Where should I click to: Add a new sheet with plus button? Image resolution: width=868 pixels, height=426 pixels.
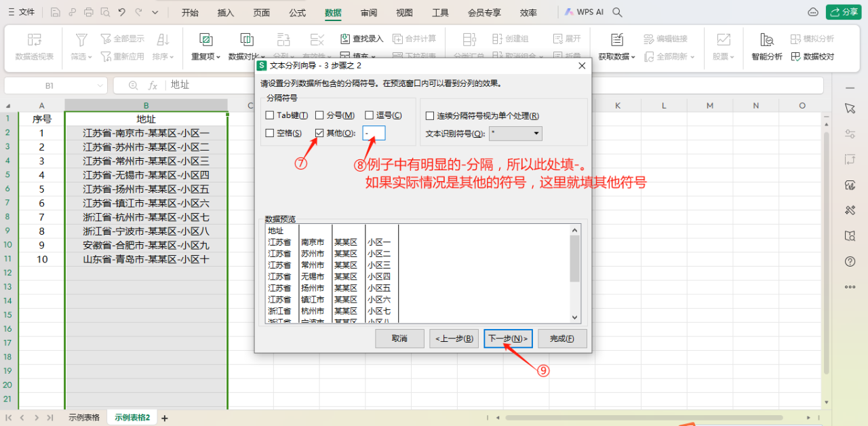pos(164,418)
